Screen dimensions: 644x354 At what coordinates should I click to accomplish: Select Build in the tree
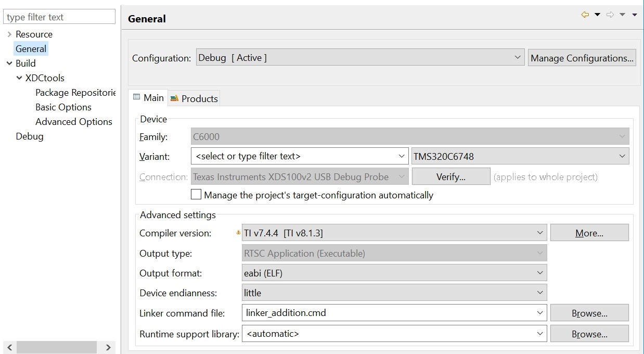point(25,64)
